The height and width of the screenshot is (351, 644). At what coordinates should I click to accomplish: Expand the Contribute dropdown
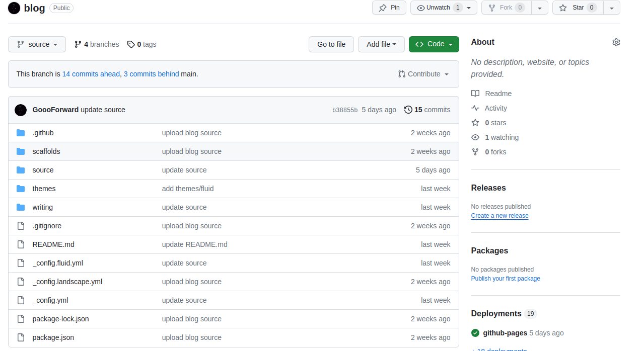point(423,74)
